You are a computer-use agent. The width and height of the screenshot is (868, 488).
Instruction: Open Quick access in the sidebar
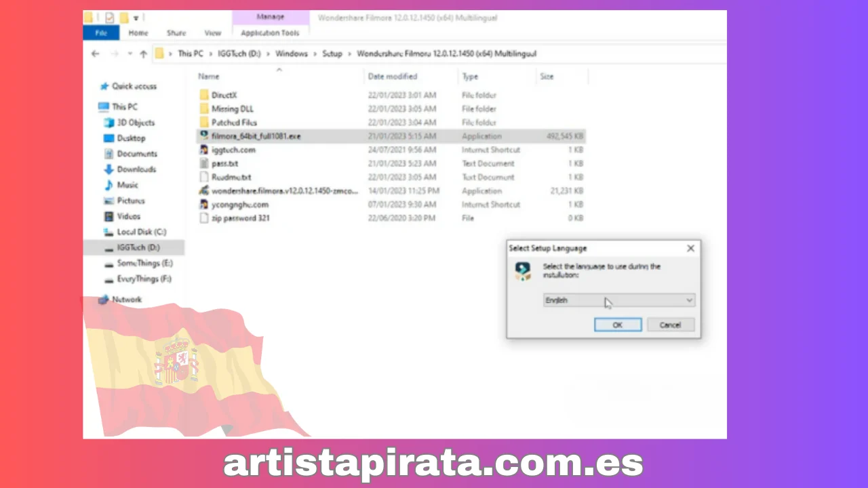coord(127,86)
